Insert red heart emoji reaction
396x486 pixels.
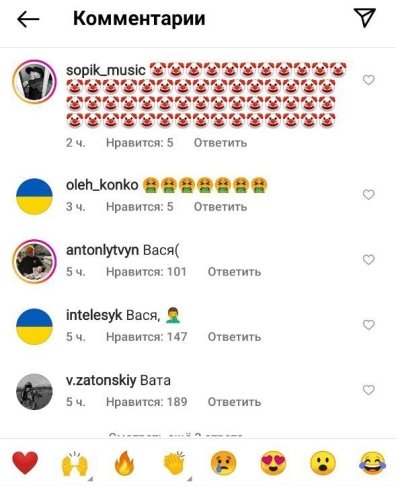[x=25, y=463]
